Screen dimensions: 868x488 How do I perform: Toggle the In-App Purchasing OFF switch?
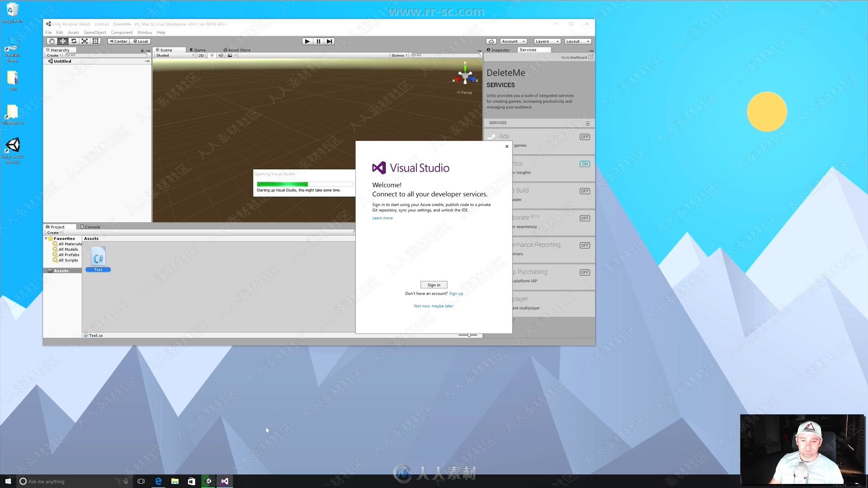pos(585,272)
